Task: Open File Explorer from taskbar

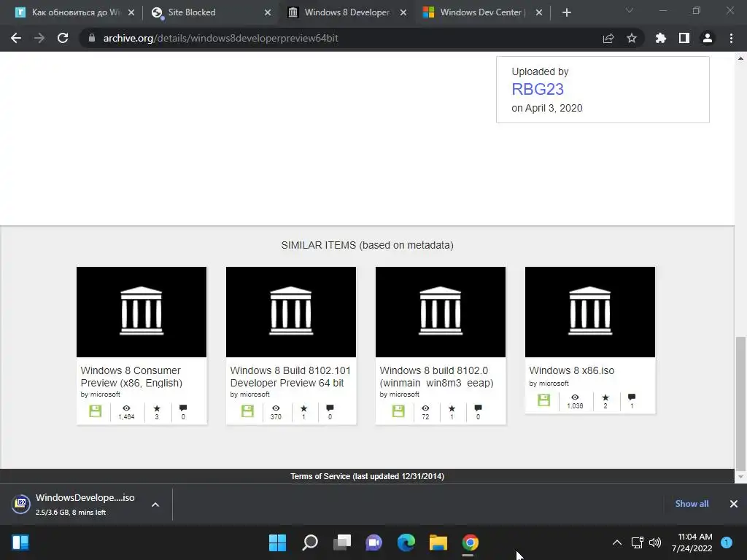Action: (x=438, y=542)
